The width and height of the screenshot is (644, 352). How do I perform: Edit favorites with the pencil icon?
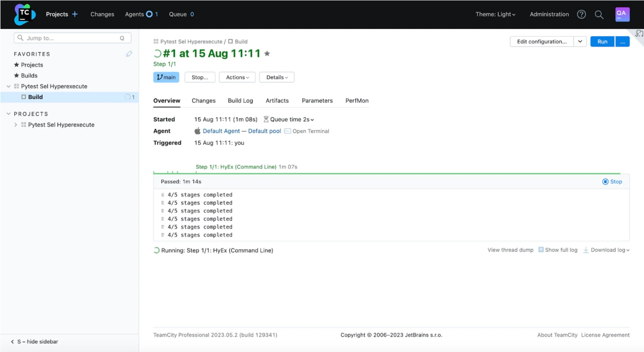[x=129, y=54]
